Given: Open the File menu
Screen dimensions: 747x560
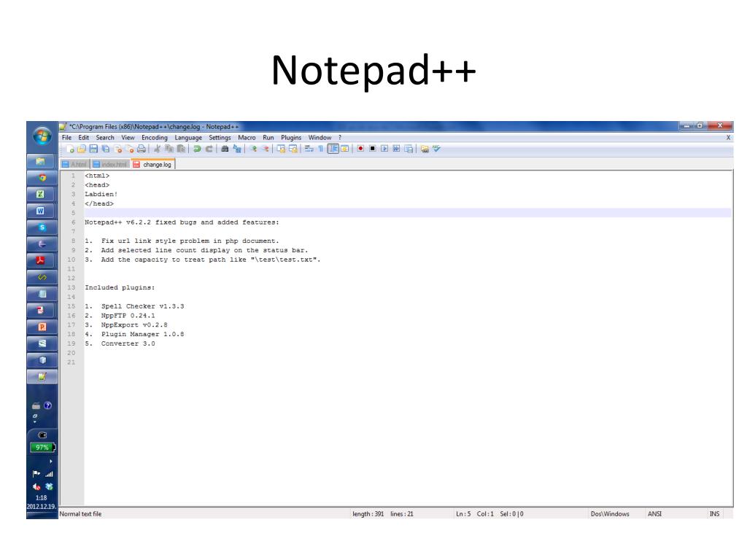Looking at the screenshot, I should click(66, 138).
